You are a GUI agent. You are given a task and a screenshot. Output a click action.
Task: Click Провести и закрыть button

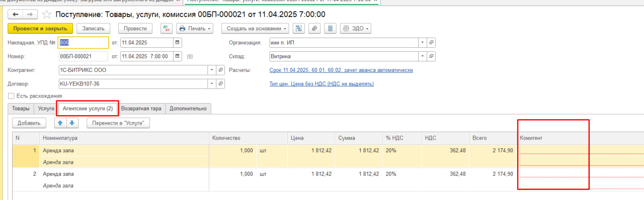[40, 29]
